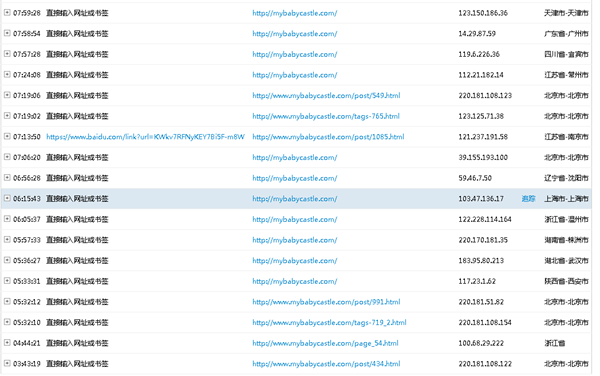Select the IP address 14.29.87.59
Viewport: 600px width, 376px height.
477,34
